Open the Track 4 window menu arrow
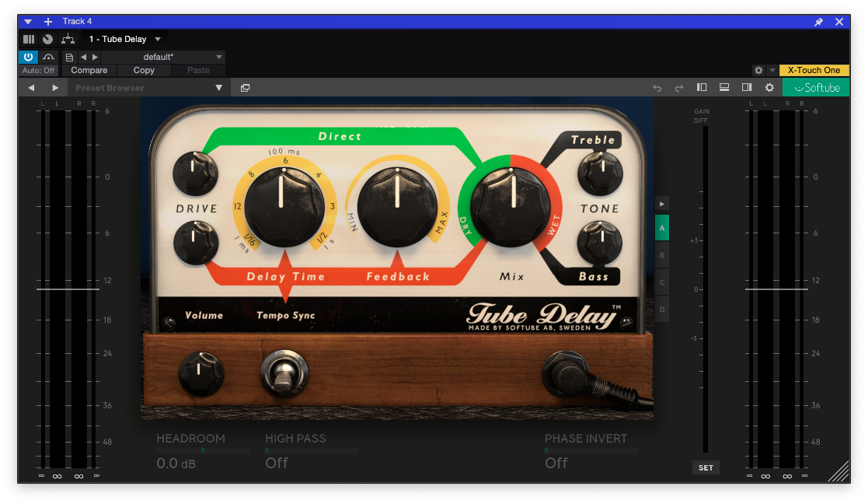 click(28, 22)
